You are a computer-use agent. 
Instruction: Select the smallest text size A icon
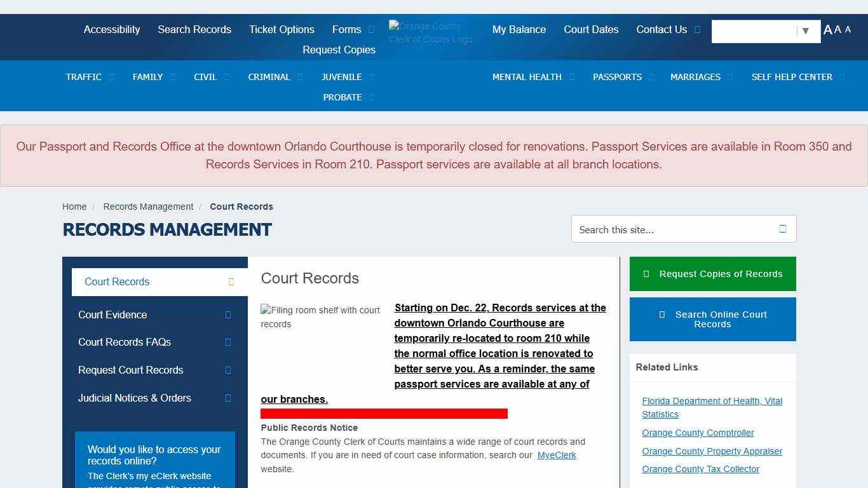pos(848,29)
